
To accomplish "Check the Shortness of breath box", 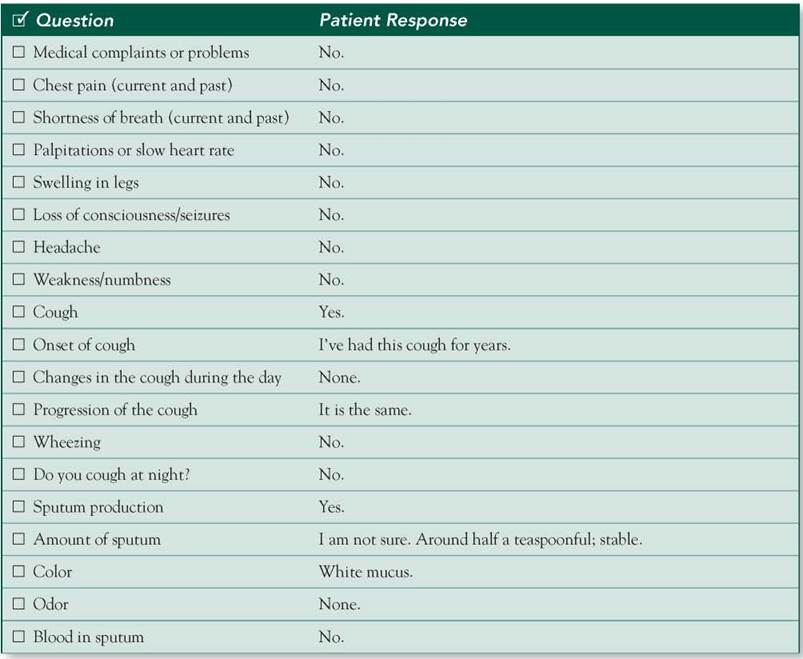I will click(x=18, y=117).
